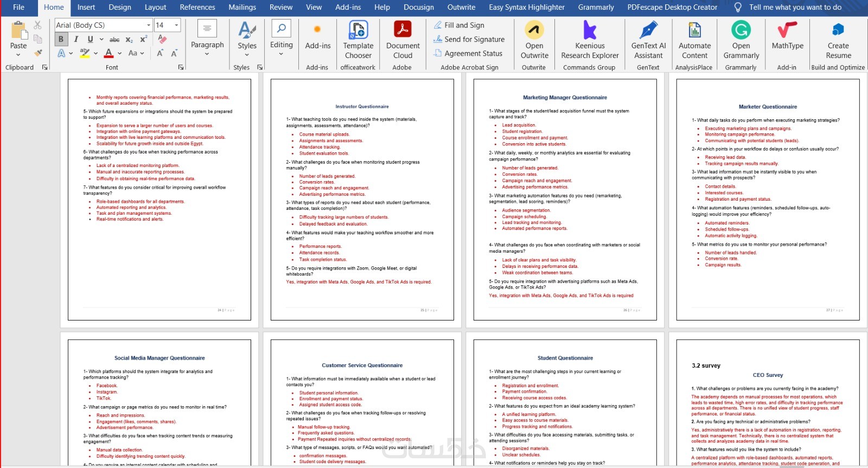Screen dimensions: 868x468
Task: Decrease font size with shrink icon
Action: [174, 53]
